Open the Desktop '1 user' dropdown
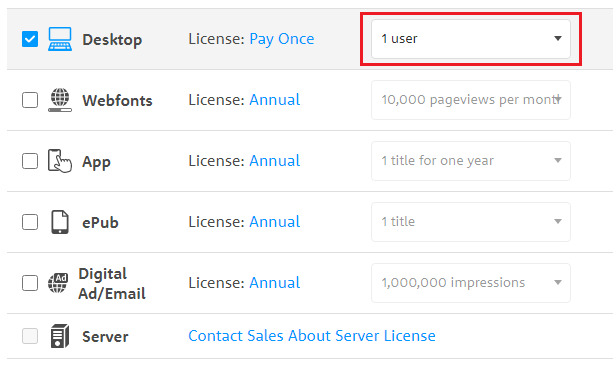This screenshot has height=377, width=613. pyautogui.click(x=471, y=39)
